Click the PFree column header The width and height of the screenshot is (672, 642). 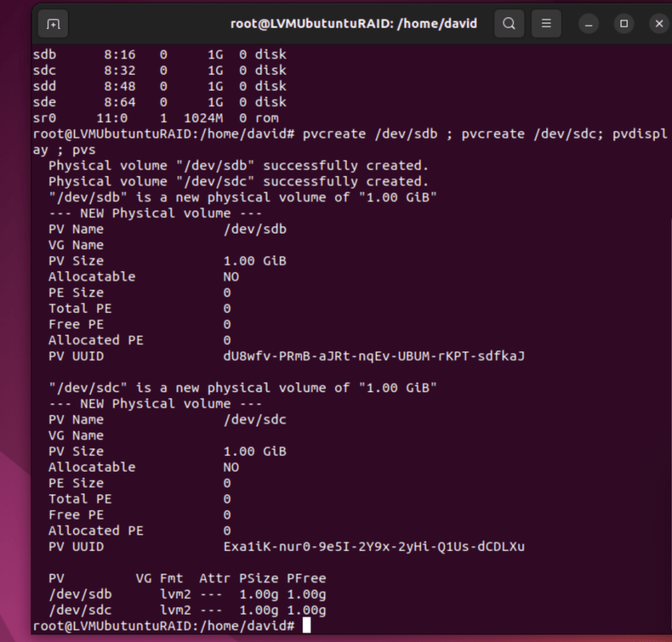tap(306, 578)
